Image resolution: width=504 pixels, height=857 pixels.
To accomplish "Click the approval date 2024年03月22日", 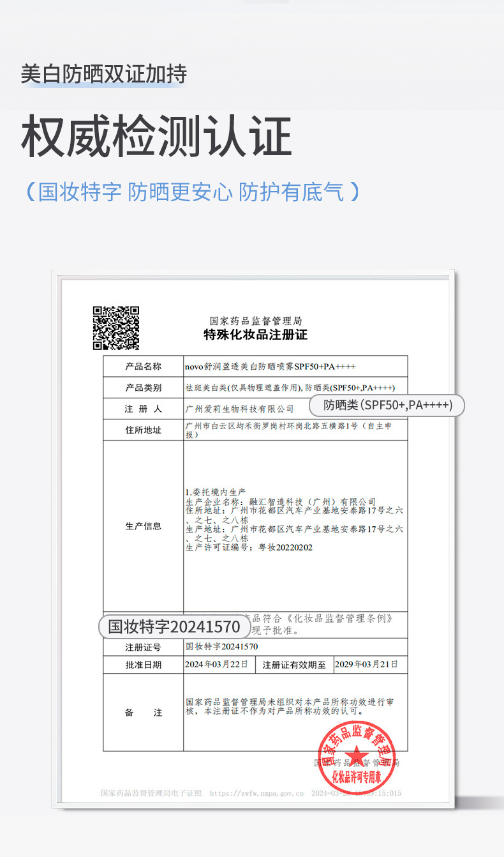I will point(216,664).
